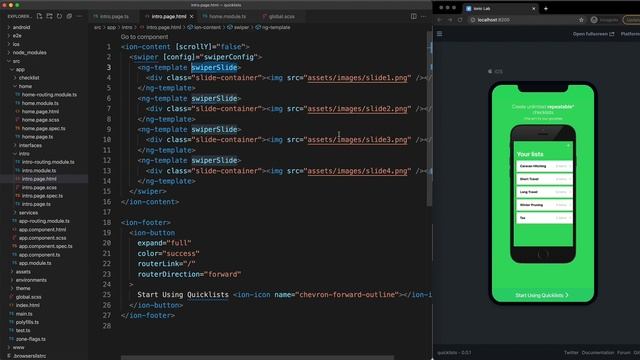Bookmark the page with the star icon
This screenshot has width=640, height=360.
pyautogui.click(x=581, y=20)
